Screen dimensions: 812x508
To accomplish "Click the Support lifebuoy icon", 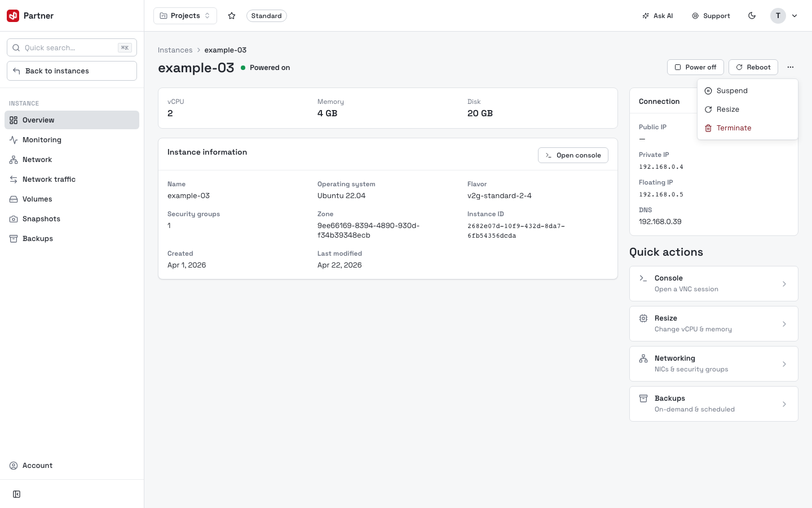I will tap(695, 16).
